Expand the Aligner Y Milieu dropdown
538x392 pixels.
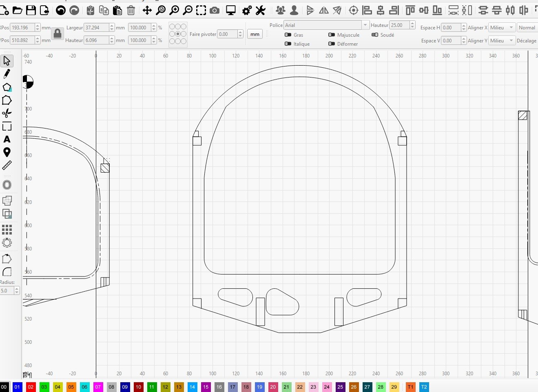[502, 41]
